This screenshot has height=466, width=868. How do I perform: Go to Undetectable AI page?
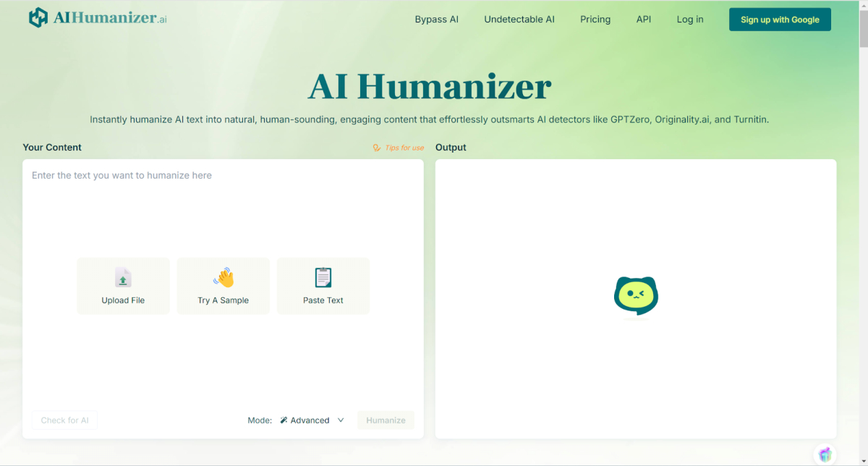519,20
